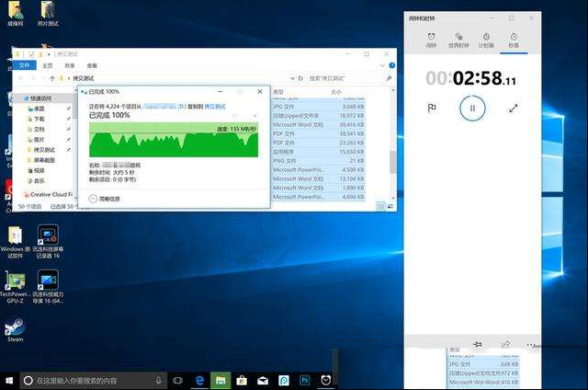The image size is (588, 390).
Task: Expand the stopwatch to full view
Action: coord(513,109)
